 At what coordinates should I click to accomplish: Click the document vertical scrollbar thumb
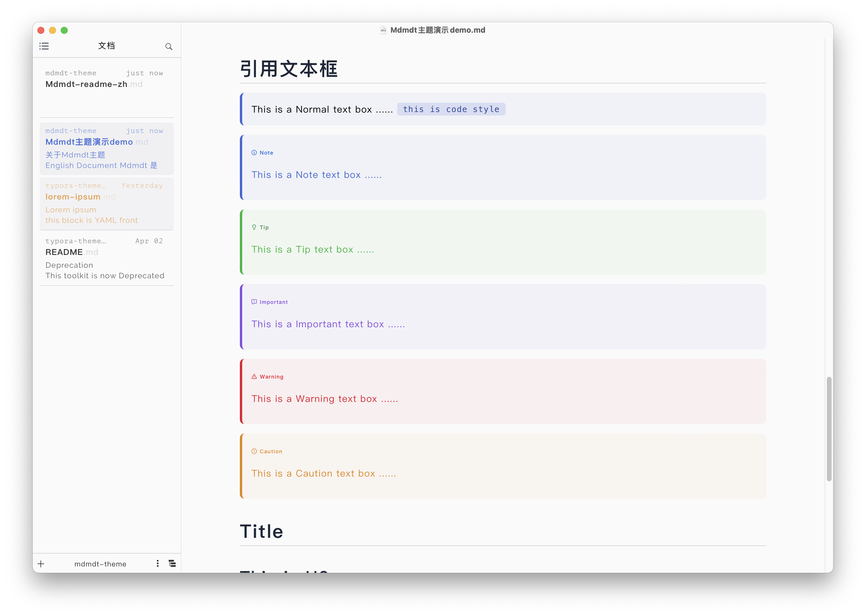coord(829,429)
